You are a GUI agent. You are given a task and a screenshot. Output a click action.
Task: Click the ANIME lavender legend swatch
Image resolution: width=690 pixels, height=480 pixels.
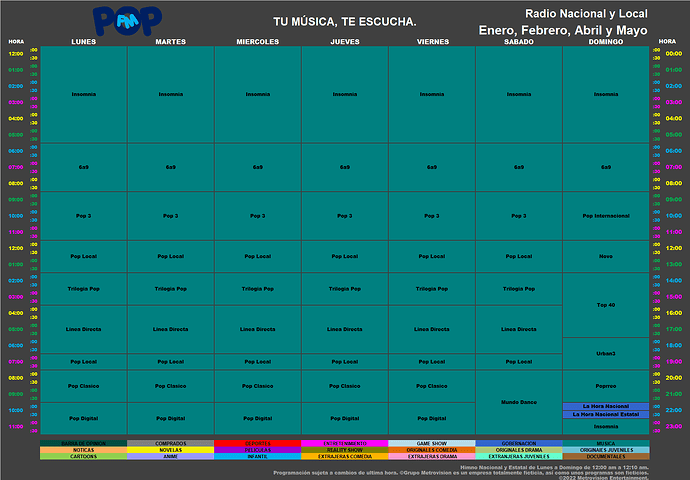171,457
